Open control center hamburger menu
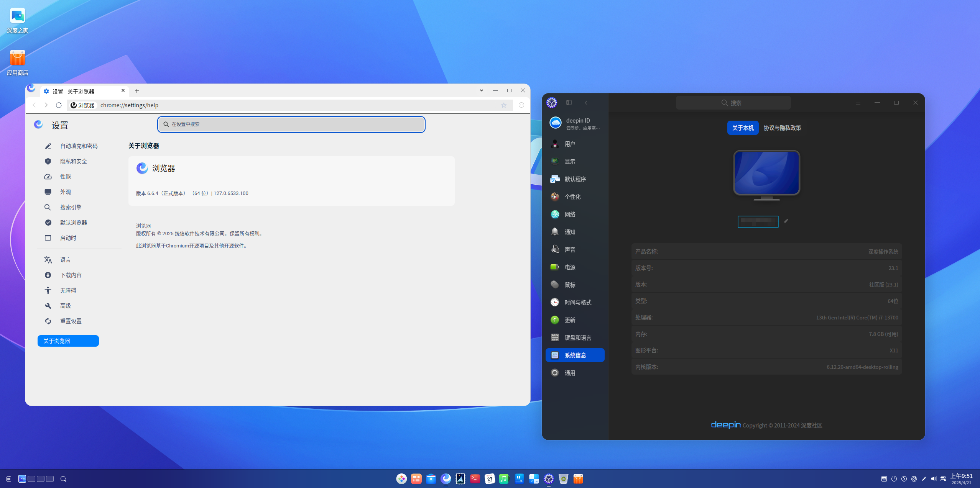Screen dimensions: 980x488 (x=858, y=103)
